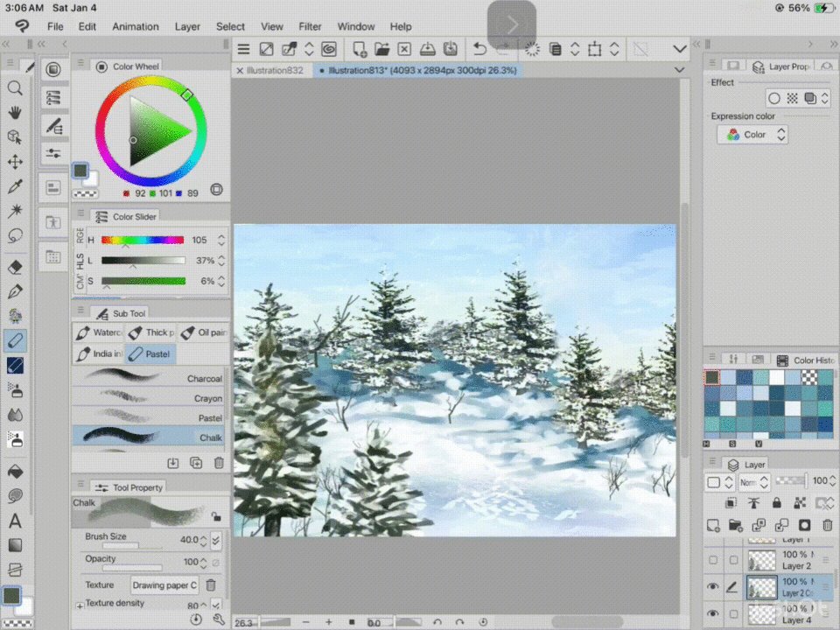Select the Lasso selection tool

(x=15, y=235)
